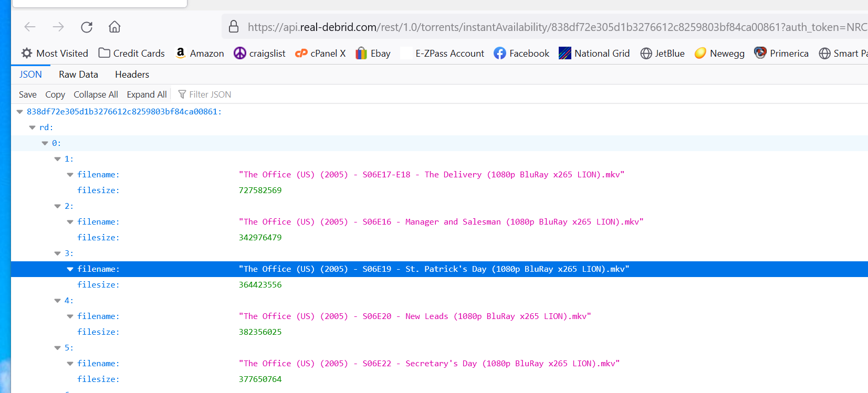868x393 pixels.
Task: Switch to the JSON tab
Action: tap(30, 74)
